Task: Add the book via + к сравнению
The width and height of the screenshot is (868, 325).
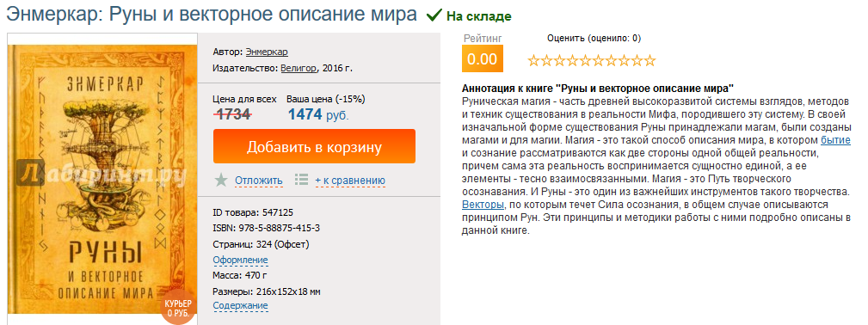Action: (350, 181)
